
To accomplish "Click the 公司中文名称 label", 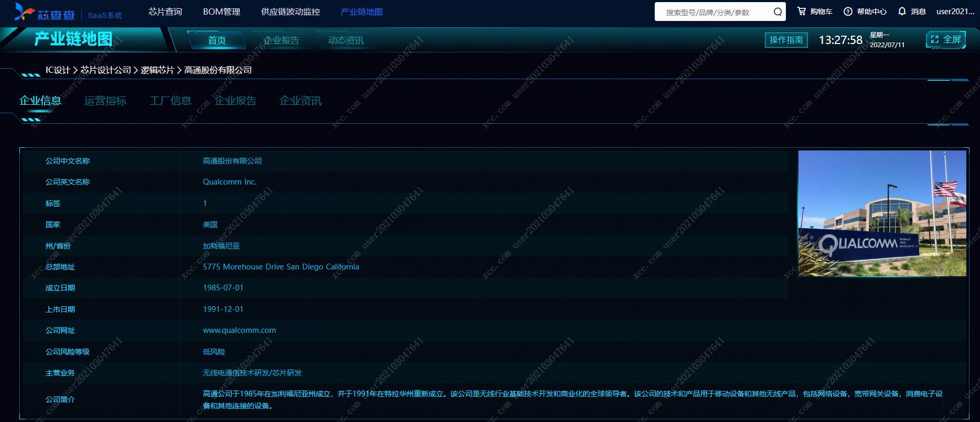I will pyautogui.click(x=68, y=161).
